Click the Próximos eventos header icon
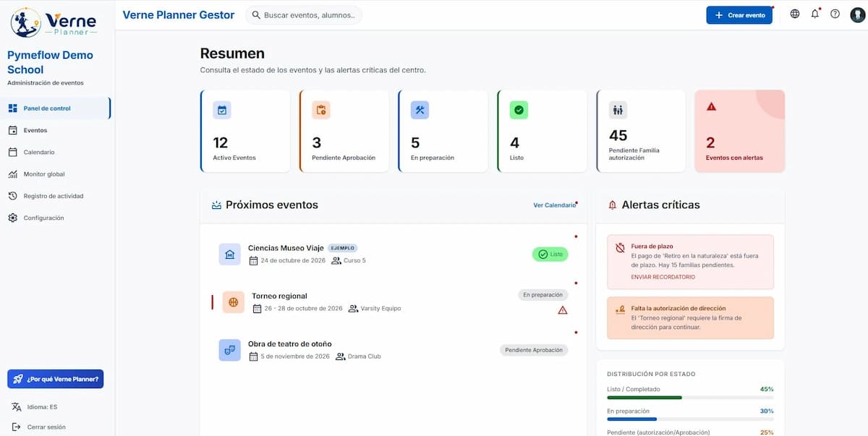 coord(216,205)
